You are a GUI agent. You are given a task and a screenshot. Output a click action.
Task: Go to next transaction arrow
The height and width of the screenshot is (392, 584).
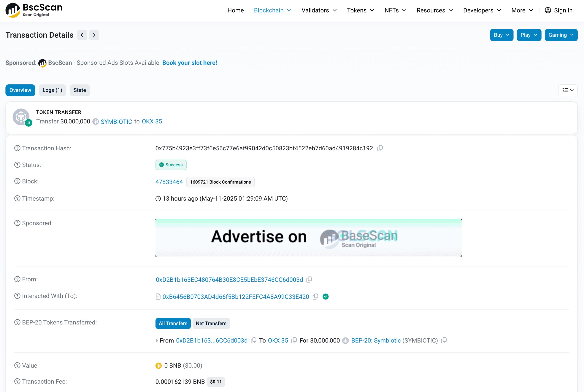[x=94, y=35]
